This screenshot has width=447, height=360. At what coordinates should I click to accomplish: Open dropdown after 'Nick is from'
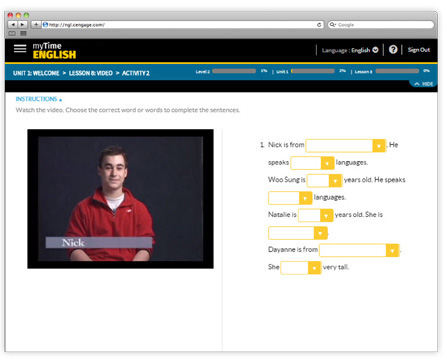click(x=346, y=146)
